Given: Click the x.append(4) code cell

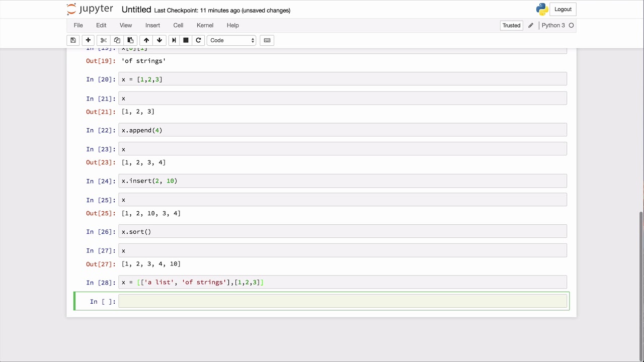Looking at the screenshot, I should (x=343, y=130).
